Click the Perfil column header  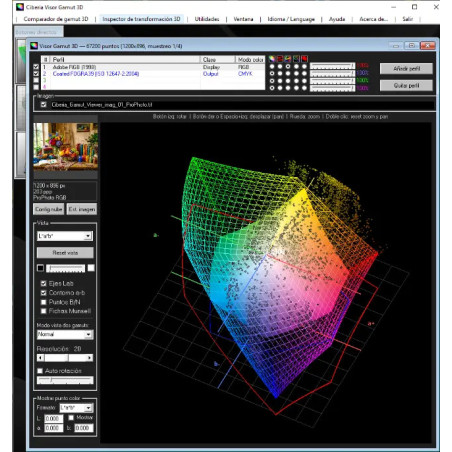pos(125,59)
